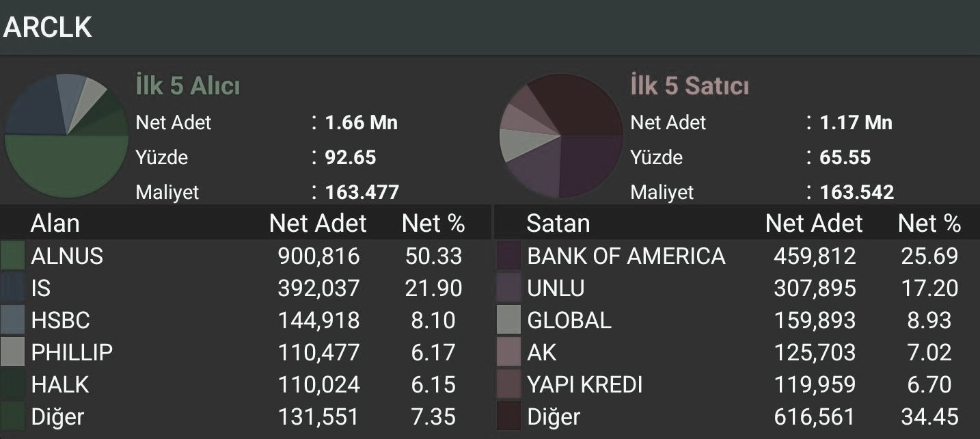Image resolution: width=980 pixels, height=439 pixels.
Task: Sort buyers by Net Adet column
Action: tap(318, 224)
